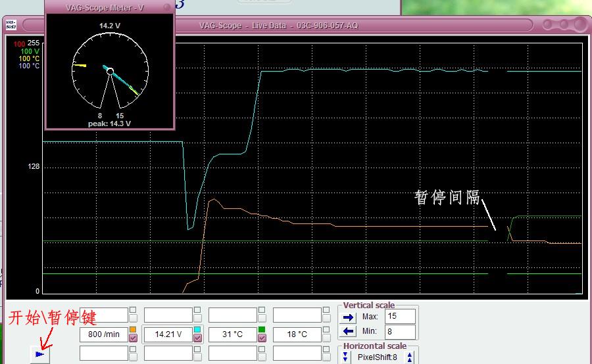This screenshot has width=592, height=364.
Task: Click the yellow '100 °C' legend label
Action: [x=29, y=58]
